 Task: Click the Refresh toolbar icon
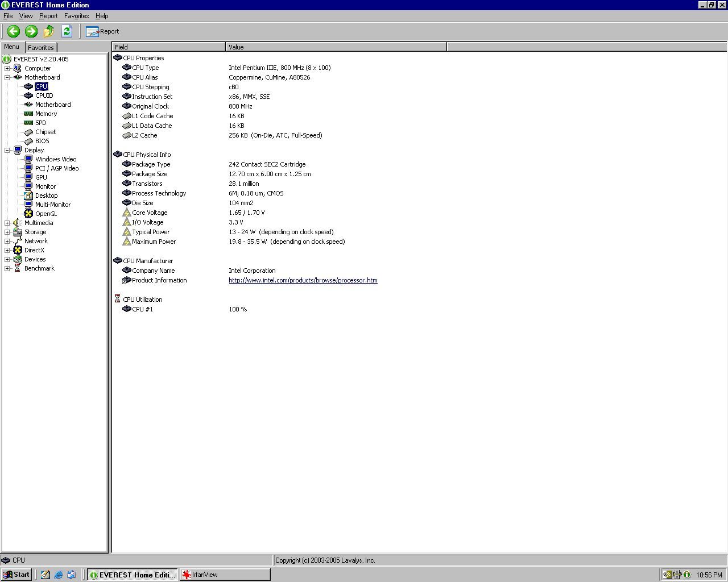[x=67, y=31]
